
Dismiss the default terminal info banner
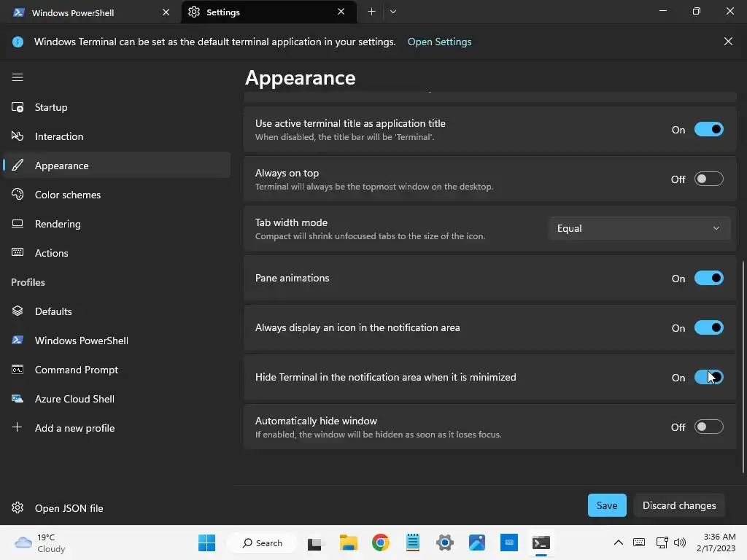[729, 42]
